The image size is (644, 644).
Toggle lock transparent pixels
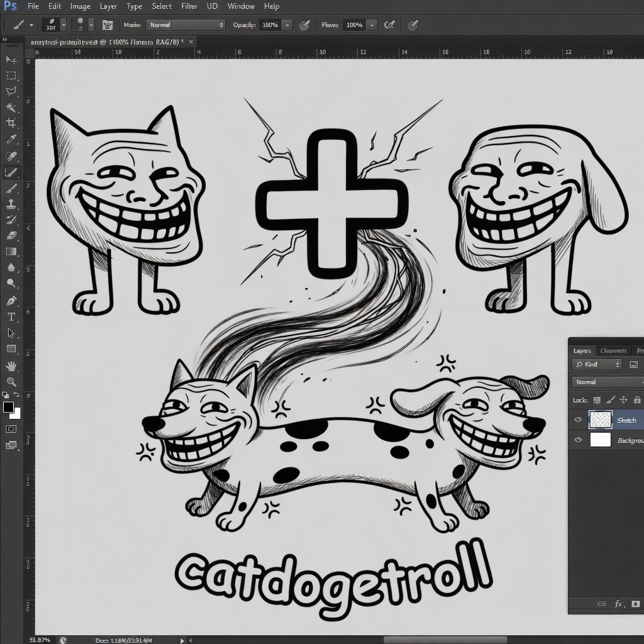click(597, 399)
